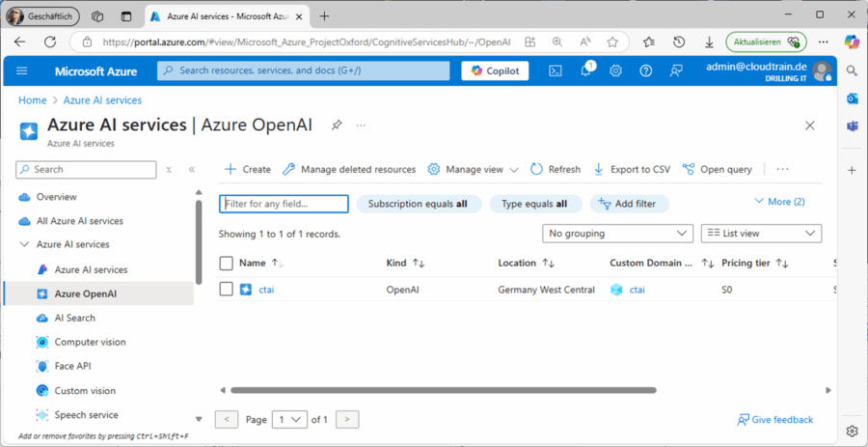Open portal settings gear in Azure header
The image size is (868, 447).
[615, 70]
